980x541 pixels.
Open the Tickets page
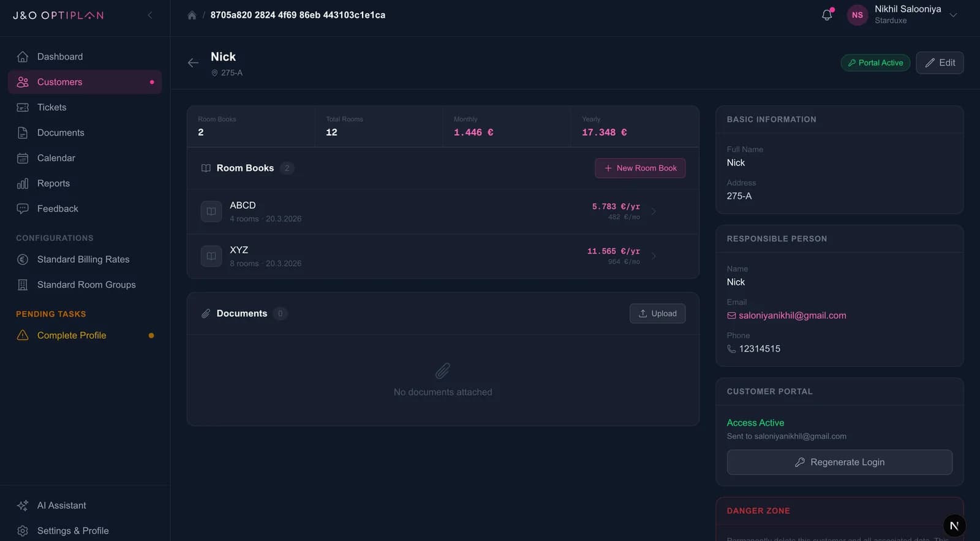click(x=85, y=107)
